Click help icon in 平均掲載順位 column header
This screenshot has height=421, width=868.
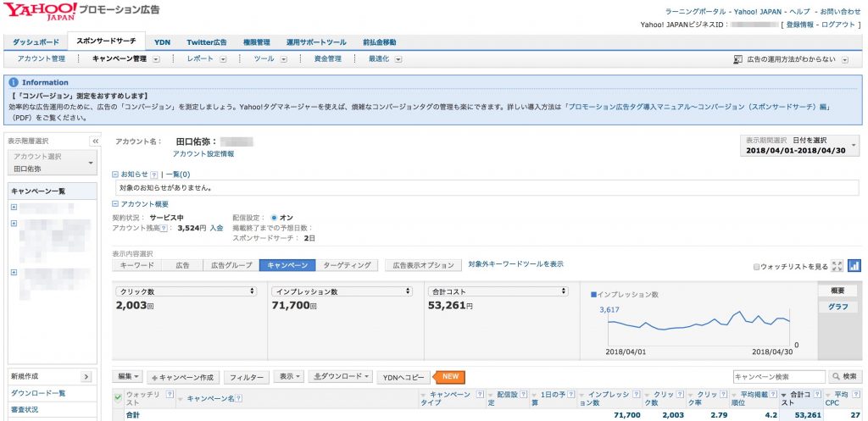pyautogui.click(x=773, y=395)
